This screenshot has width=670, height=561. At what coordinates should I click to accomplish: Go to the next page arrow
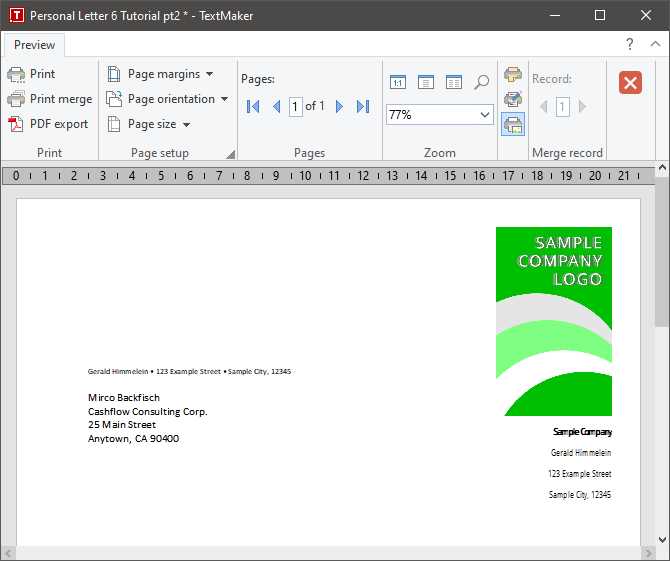[339, 106]
